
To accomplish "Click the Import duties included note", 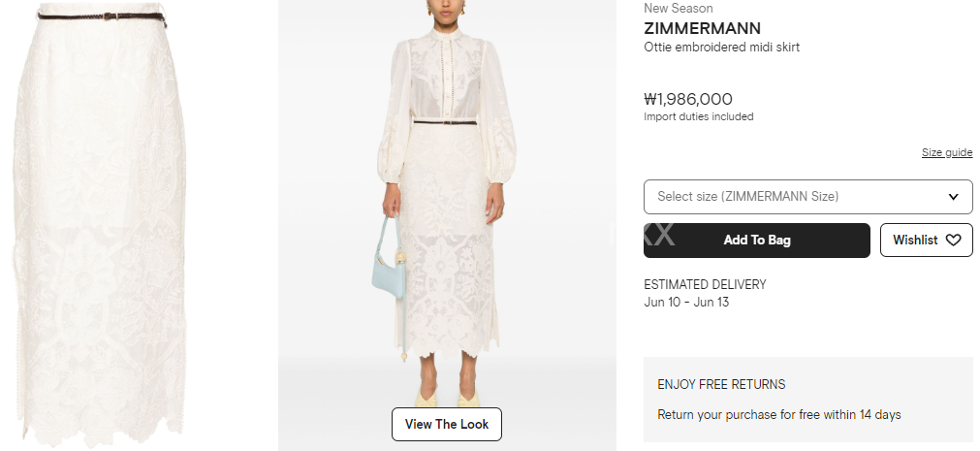I will (x=699, y=116).
